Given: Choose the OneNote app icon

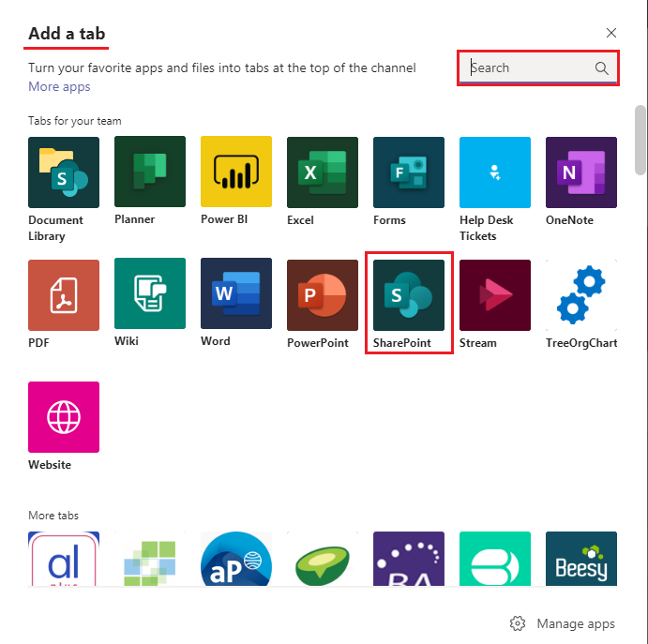Looking at the screenshot, I should click(x=581, y=172).
